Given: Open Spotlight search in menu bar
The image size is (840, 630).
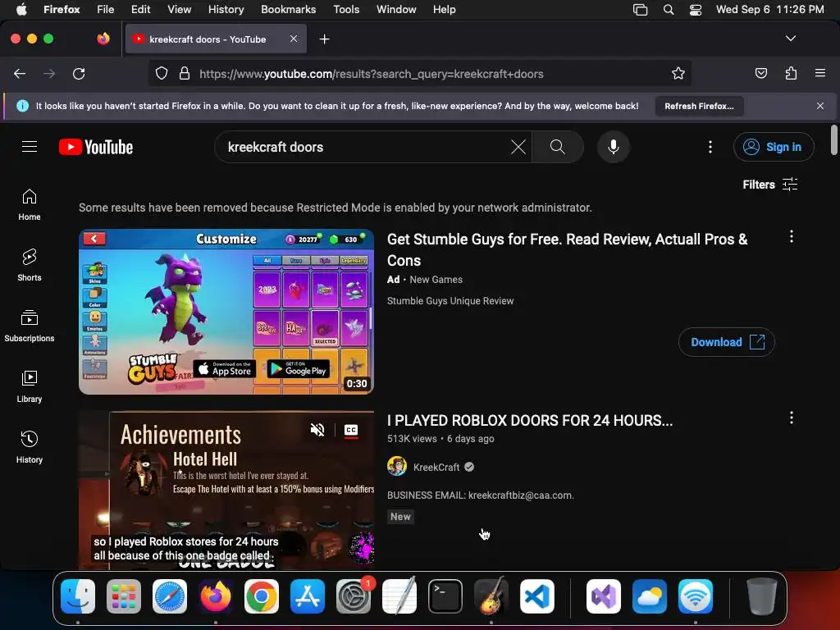Looking at the screenshot, I should click(668, 10).
